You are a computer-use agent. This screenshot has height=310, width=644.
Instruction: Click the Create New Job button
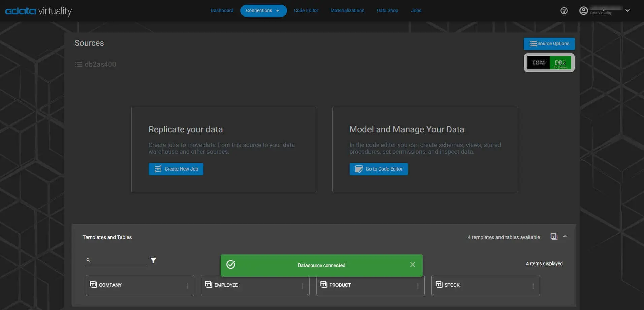click(x=176, y=169)
